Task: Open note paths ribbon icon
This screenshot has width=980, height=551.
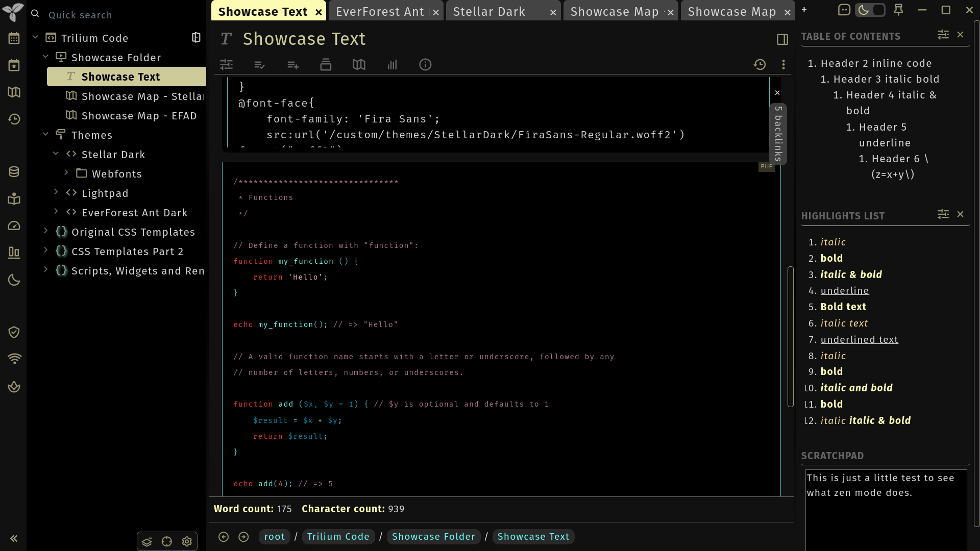Action: [326, 65]
